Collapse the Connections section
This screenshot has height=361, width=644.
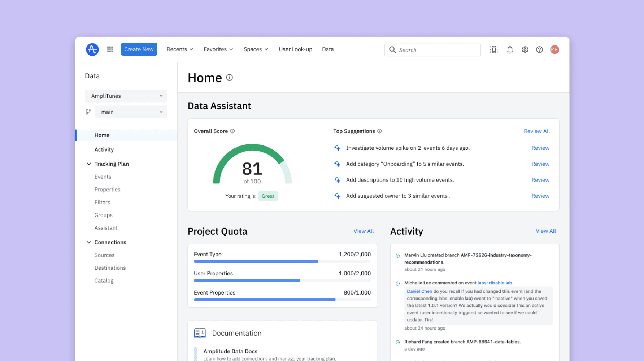click(89, 242)
